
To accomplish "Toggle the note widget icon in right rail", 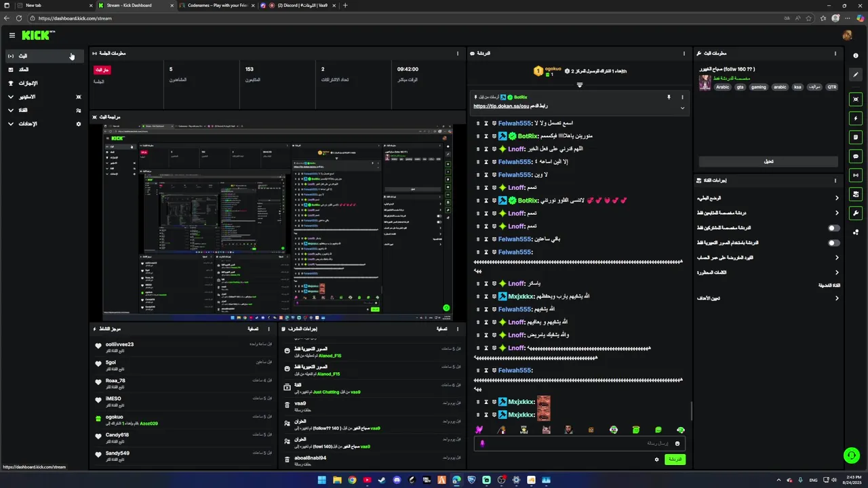I will click(856, 137).
